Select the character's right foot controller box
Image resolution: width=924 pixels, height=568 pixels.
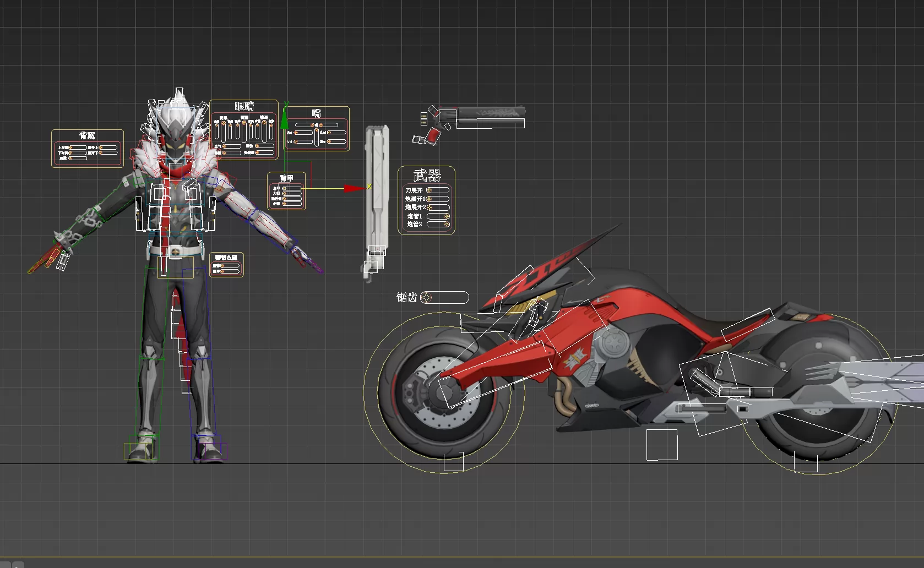(x=141, y=450)
